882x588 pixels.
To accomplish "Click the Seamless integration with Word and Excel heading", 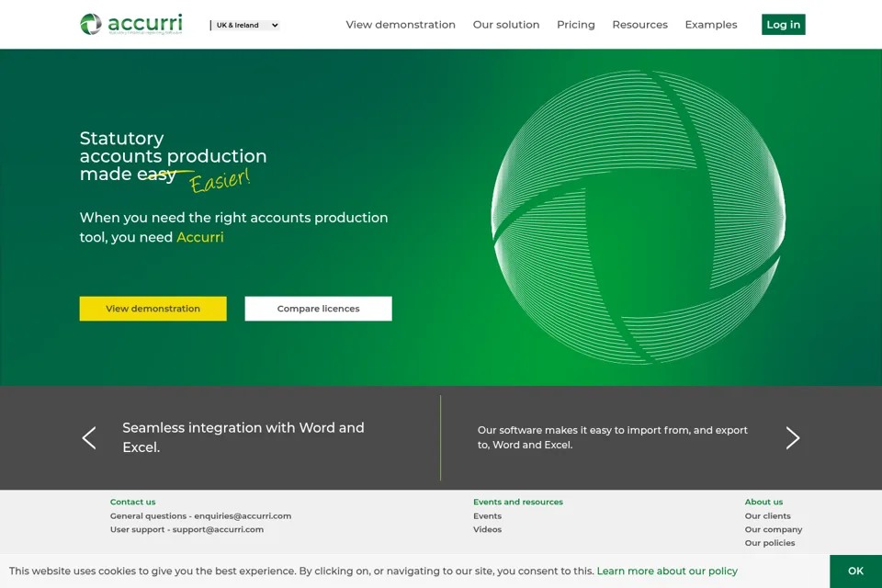I will [243, 437].
